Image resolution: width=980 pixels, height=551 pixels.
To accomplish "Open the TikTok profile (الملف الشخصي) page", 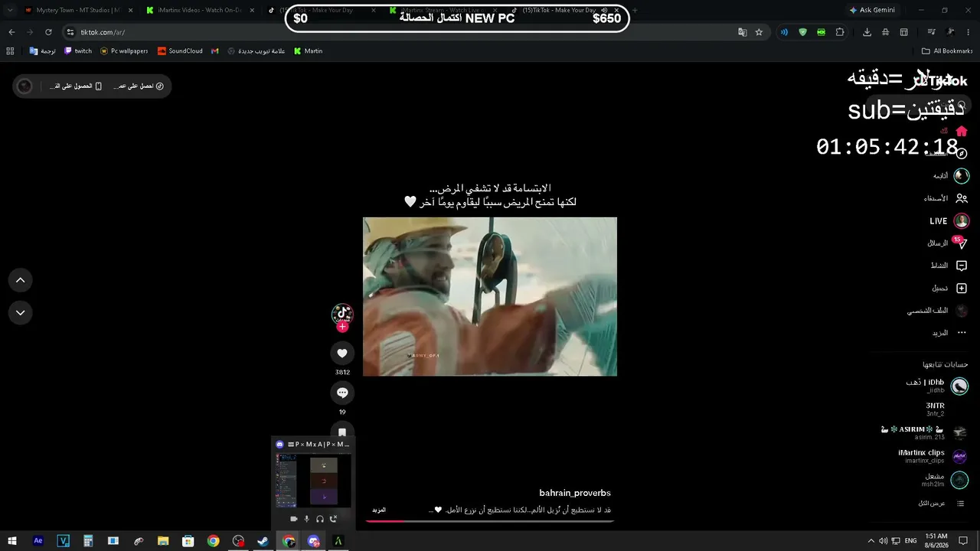I will 938,311.
